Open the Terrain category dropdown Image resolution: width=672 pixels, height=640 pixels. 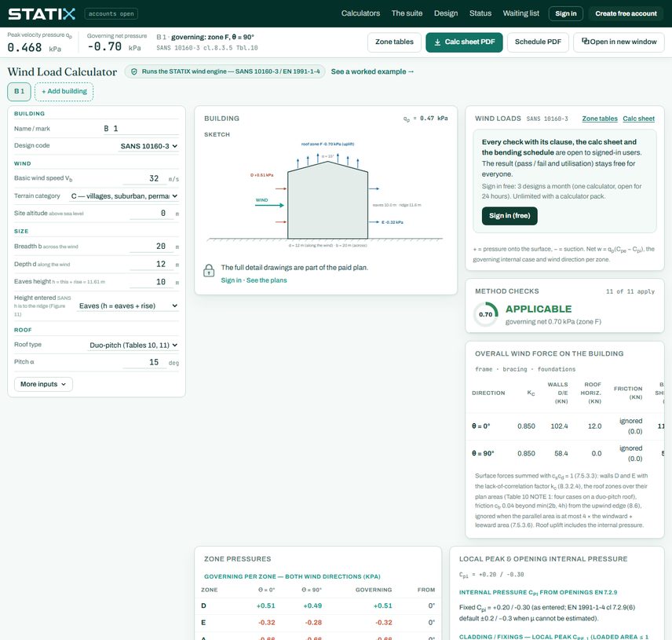(x=124, y=196)
